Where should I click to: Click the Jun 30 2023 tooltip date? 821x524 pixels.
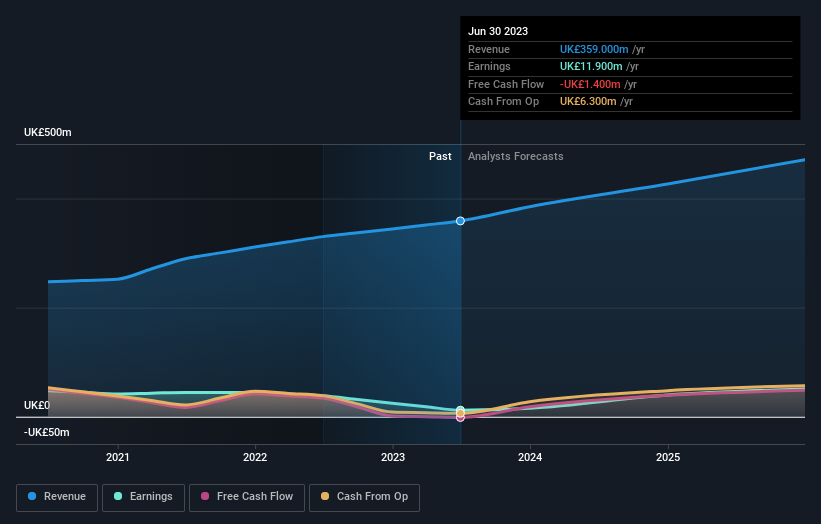[498, 31]
